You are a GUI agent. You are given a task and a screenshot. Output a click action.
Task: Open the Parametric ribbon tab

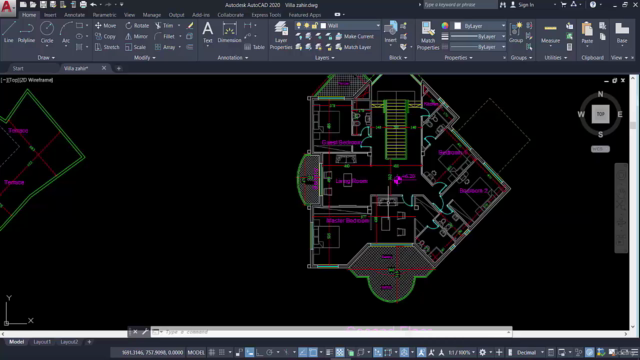point(104,15)
